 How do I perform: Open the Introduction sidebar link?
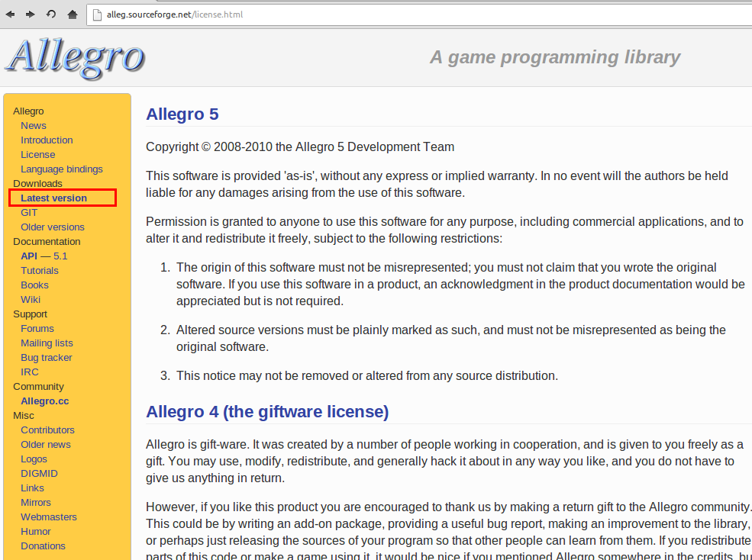[x=47, y=140]
